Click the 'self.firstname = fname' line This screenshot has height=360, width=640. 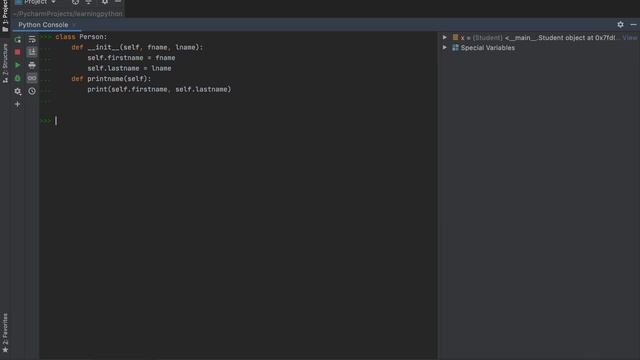pos(131,58)
